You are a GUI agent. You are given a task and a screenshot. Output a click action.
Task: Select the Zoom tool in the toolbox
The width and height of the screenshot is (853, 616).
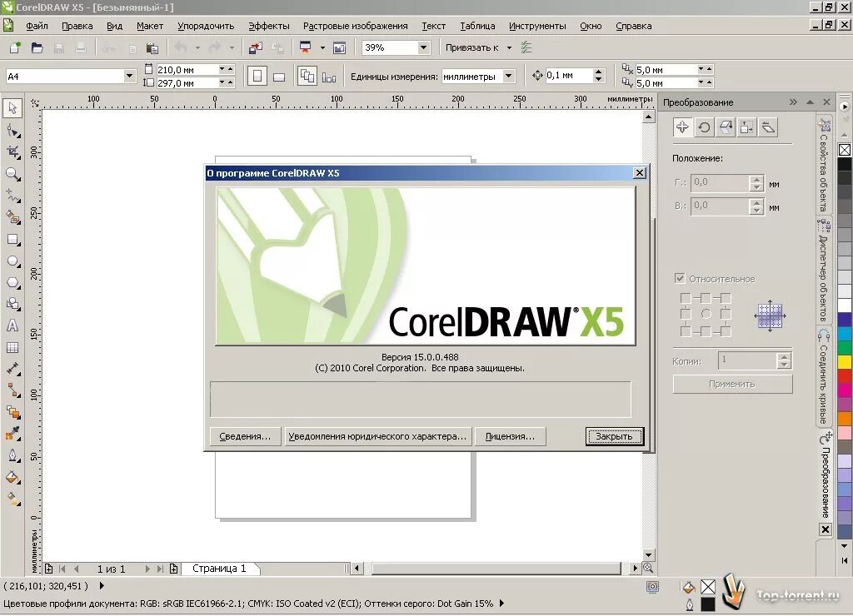click(12, 174)
